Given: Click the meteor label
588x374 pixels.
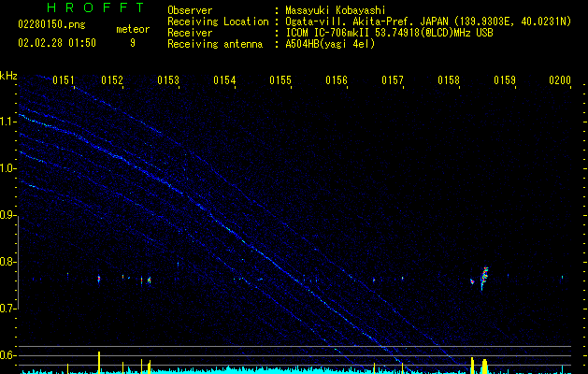Looking at the screenshot, I should tap(133, 29).
